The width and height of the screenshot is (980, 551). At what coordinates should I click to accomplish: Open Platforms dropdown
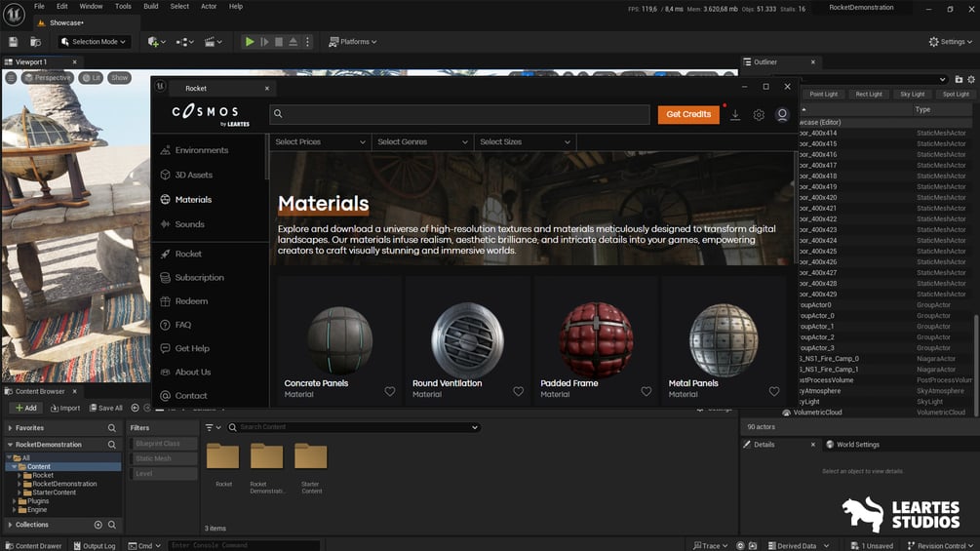click(353, 42)
